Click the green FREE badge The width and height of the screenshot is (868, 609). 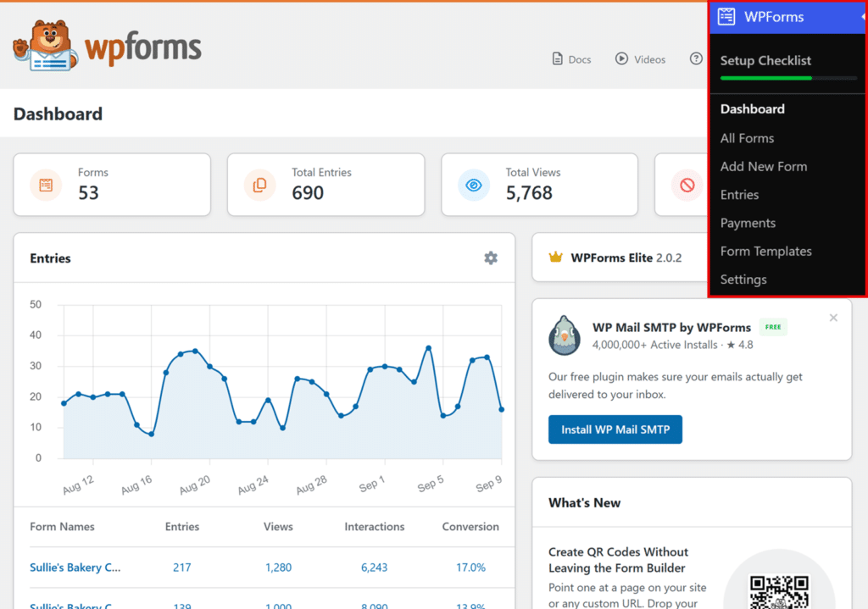coord(773,327)
